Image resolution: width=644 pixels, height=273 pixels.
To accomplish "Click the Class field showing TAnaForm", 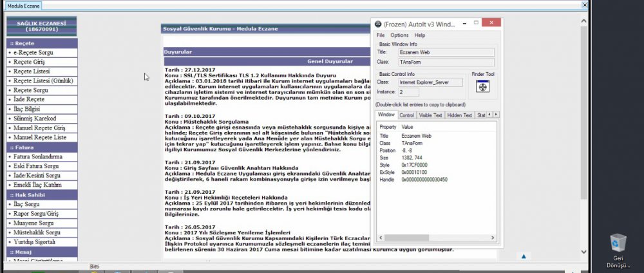I will pos(446,62).
